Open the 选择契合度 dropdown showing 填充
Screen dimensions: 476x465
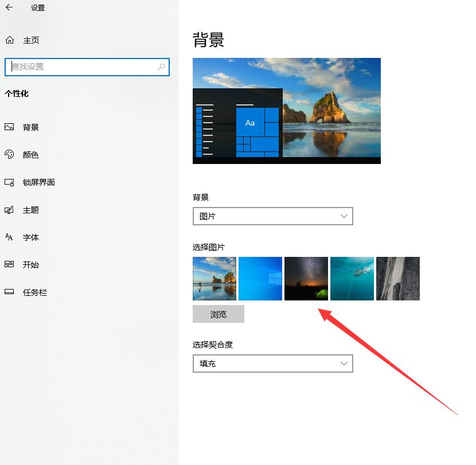[272, 364]
